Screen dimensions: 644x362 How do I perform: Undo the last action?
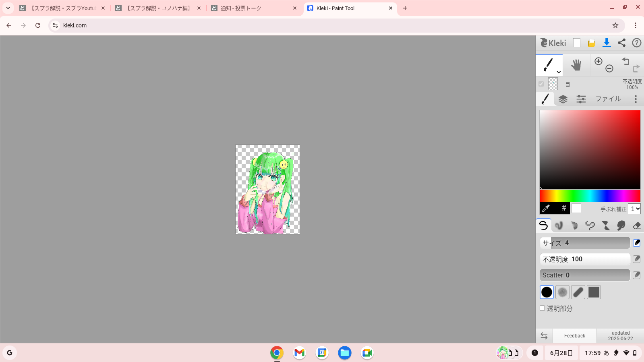(625, 61)
